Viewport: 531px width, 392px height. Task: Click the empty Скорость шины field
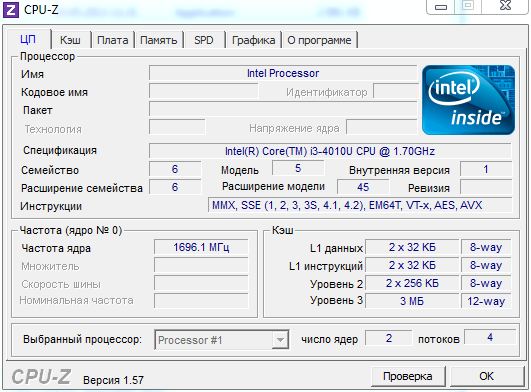(x=201, y=283)
